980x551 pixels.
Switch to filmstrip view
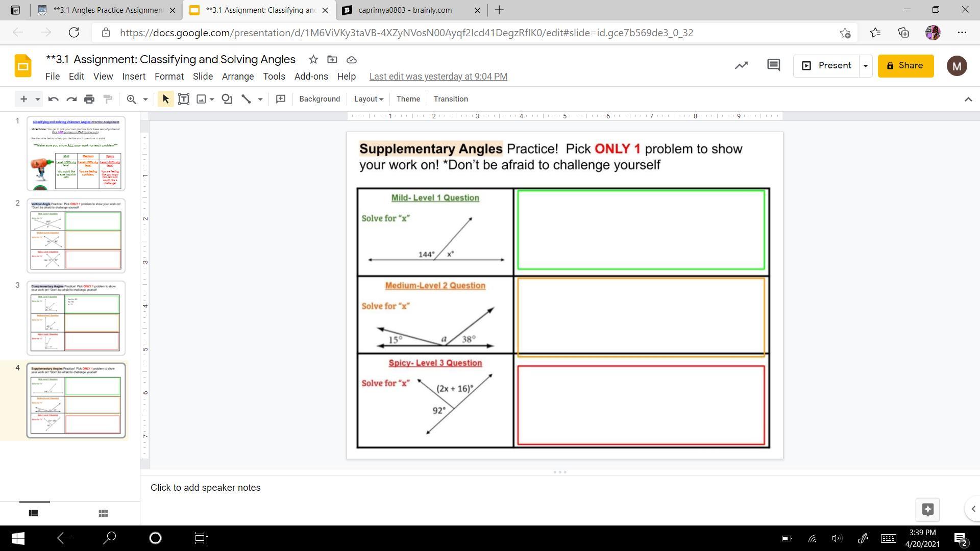coord(34,513)
